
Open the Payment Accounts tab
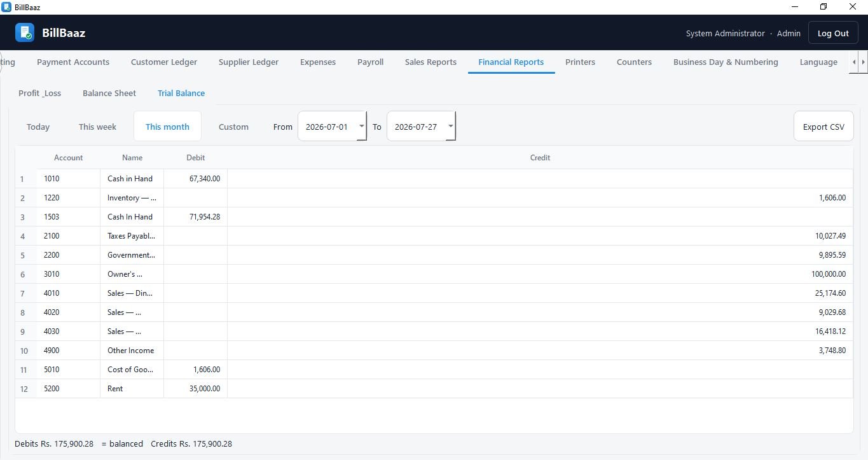73,62
